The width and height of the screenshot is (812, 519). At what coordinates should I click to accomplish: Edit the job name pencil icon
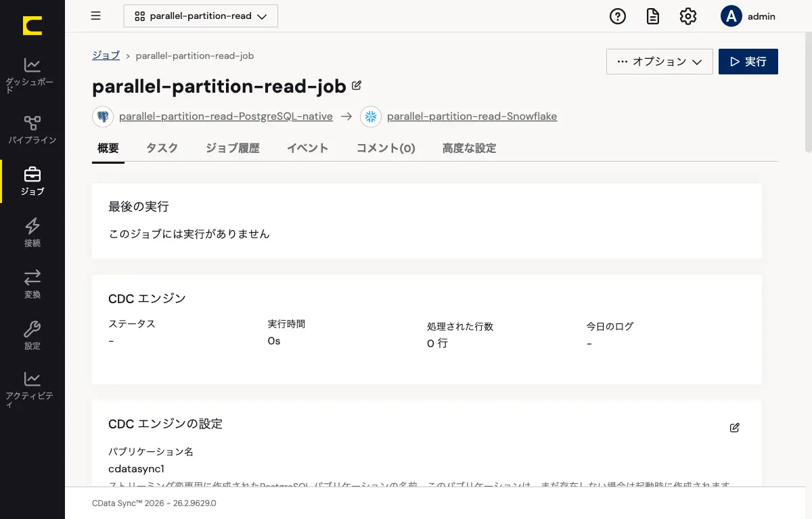click(357, 86)
